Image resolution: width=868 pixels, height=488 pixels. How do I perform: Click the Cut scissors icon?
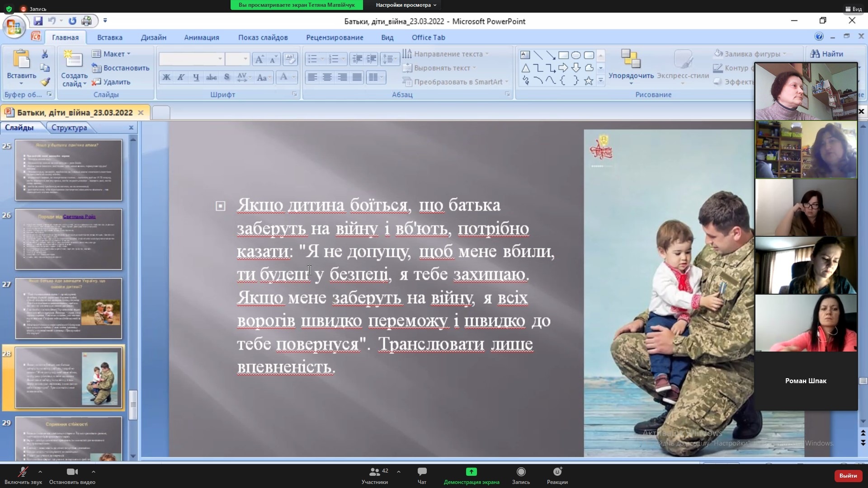coord(45,54)
